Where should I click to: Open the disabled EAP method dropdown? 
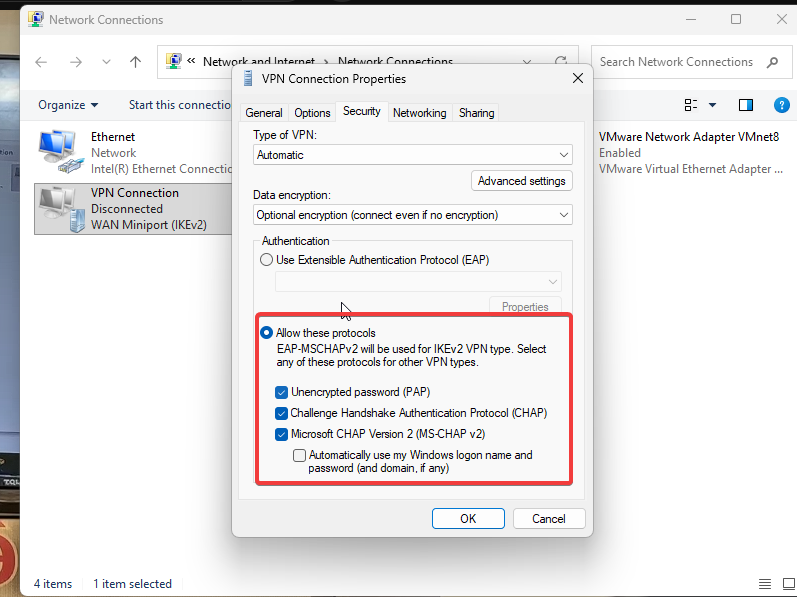coord(418,281)
